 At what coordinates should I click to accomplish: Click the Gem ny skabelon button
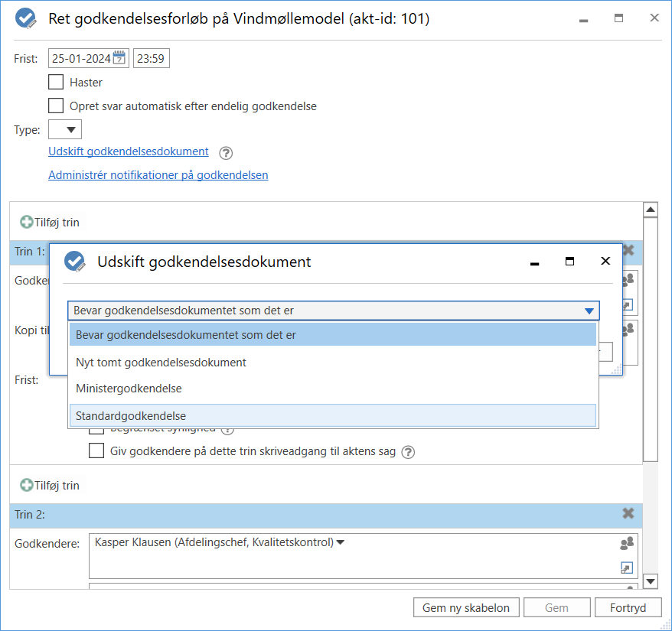pos(465,608)
